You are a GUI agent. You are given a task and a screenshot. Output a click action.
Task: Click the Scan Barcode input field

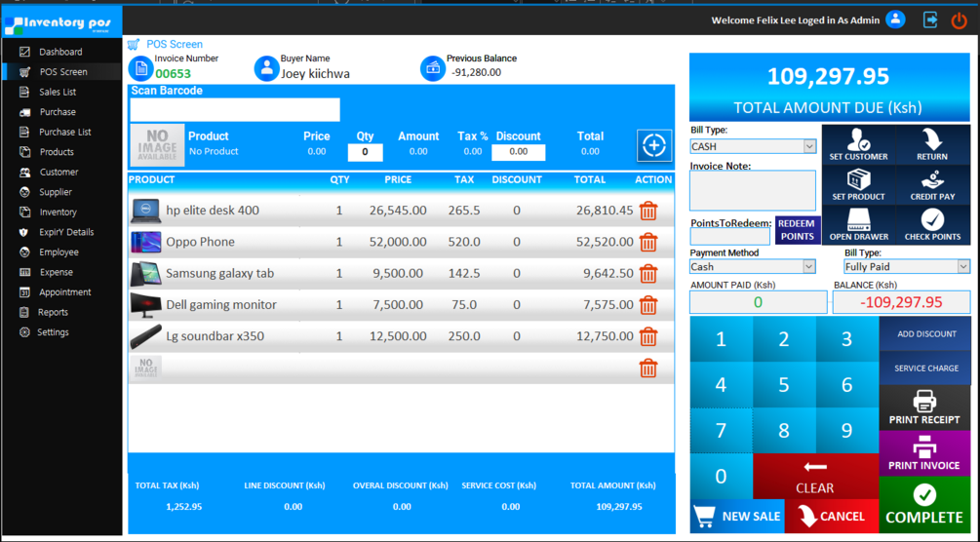coord(235,110)
